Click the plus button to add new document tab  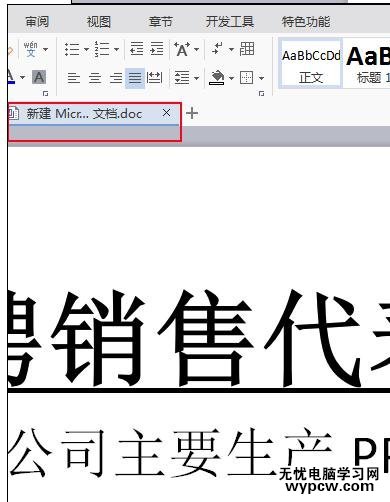192,113
